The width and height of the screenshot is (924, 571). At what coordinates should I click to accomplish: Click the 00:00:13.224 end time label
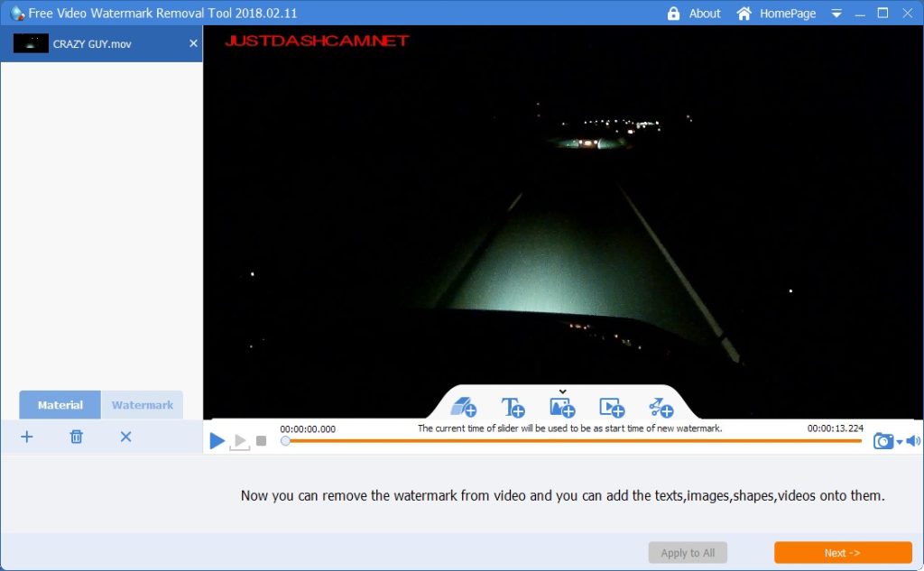pos(835,428)
